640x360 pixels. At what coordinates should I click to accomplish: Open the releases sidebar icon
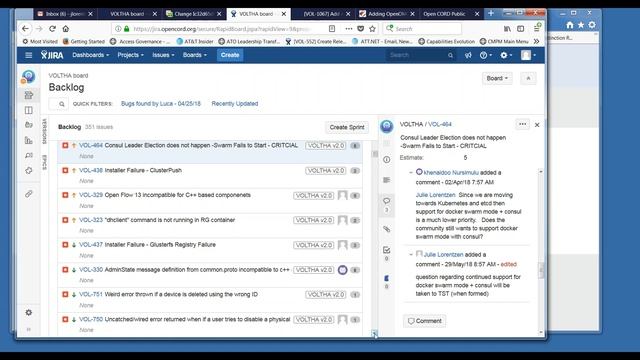(29, 125)
